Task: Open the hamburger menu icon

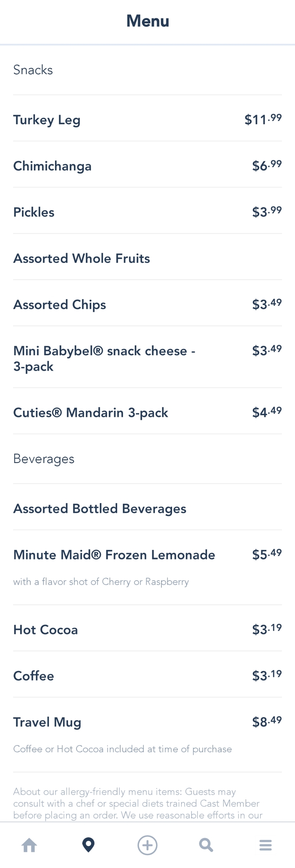Action: pos(265,845)
